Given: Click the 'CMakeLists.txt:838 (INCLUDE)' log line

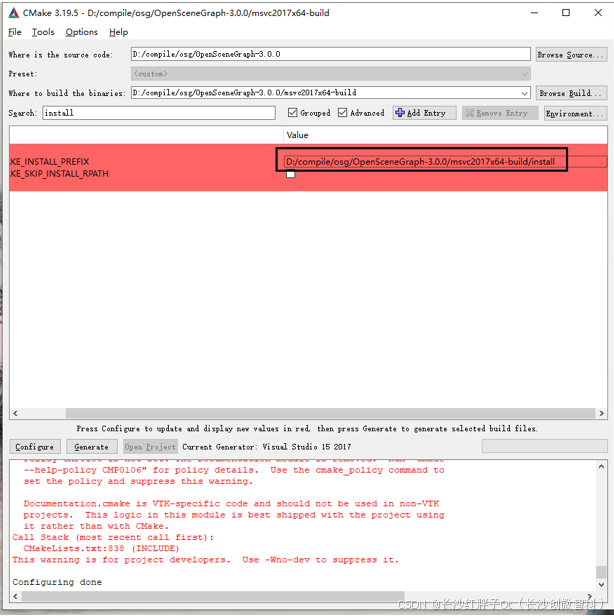Looking at the screenshot, I should click(x=101, y=548).
